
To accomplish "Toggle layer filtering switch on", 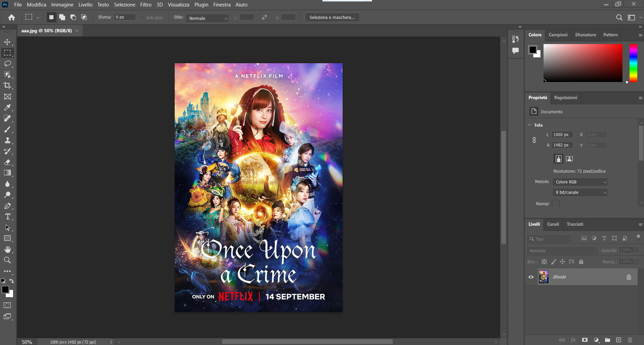I will click(x=638, y=236).
